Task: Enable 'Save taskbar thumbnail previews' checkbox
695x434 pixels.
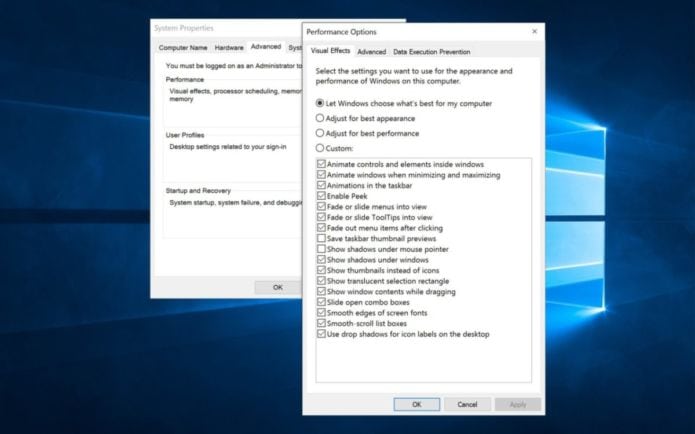Action: click(321, 239)
